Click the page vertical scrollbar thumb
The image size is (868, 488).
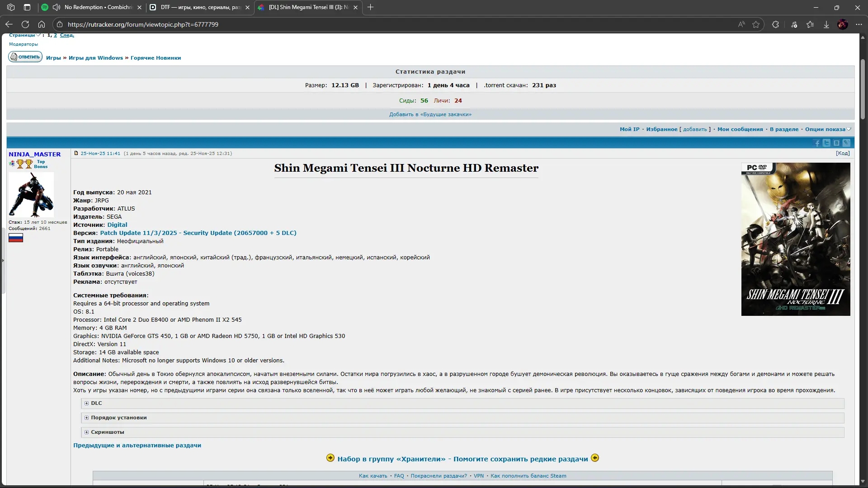click(863, 89)
